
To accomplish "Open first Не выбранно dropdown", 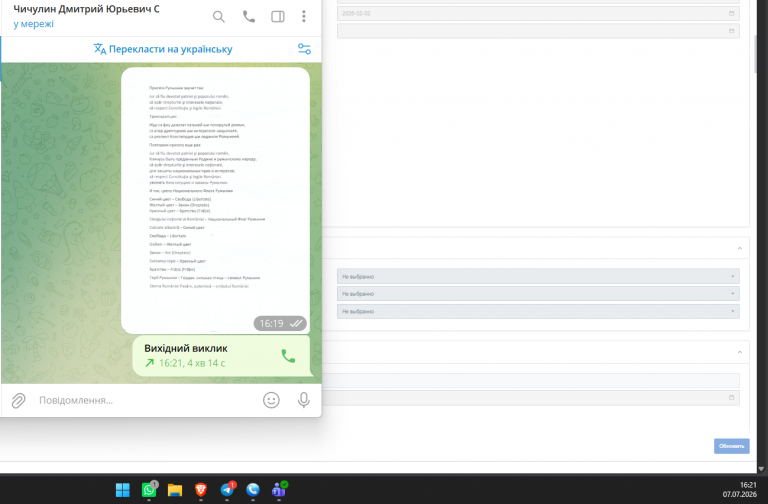I will (x=538, y=277).
